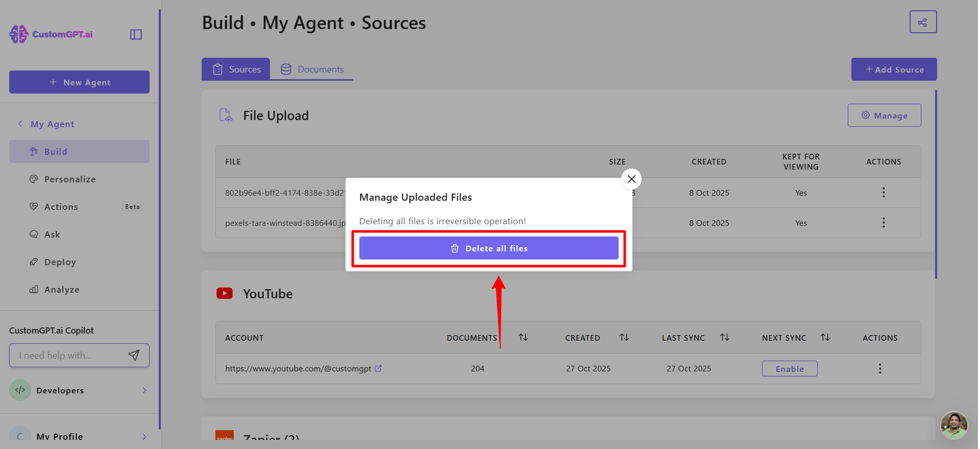The width and height of the screenshot is (980, 449).
Task: Open external link icon beside youtube URL
Action: click(378, 368)
